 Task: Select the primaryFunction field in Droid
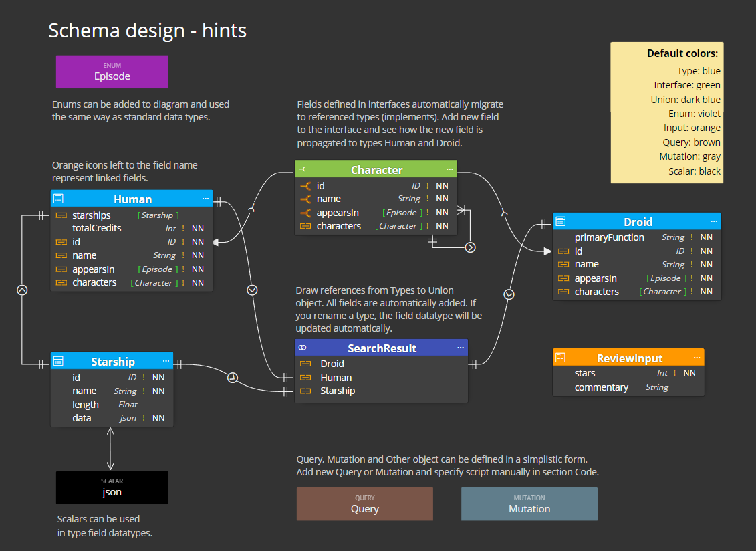pyautogui.click(x=637, y=237)
